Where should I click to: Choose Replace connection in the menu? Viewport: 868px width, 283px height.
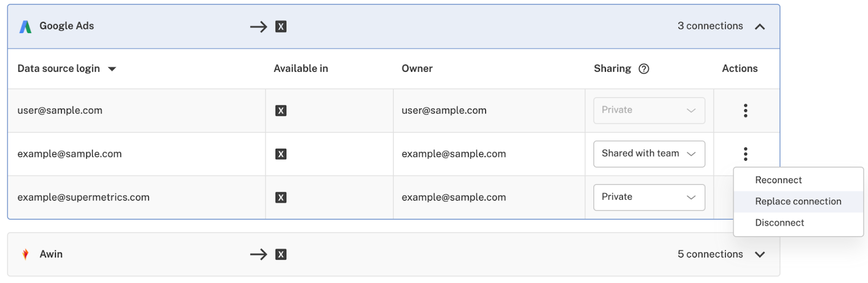click(x=797, y=202)
